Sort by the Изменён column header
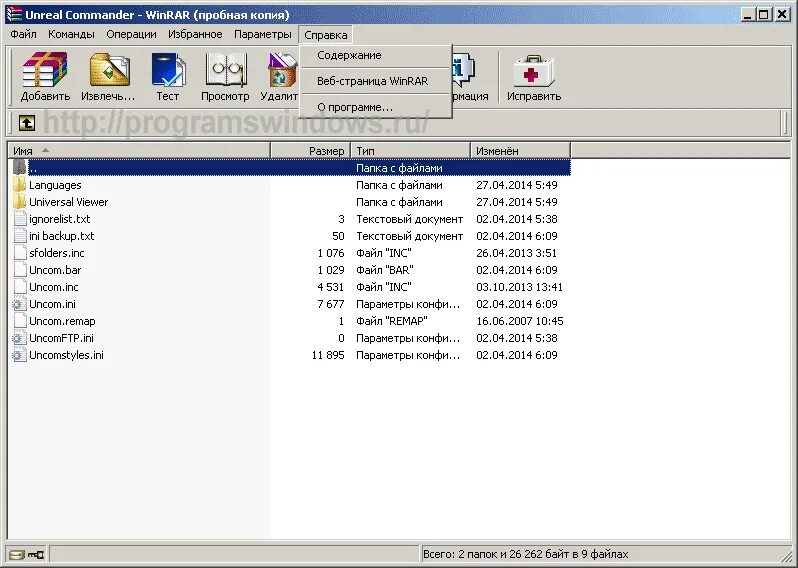Image resolution: width=798 pixels, height=568 pixels. coord(520,151)
